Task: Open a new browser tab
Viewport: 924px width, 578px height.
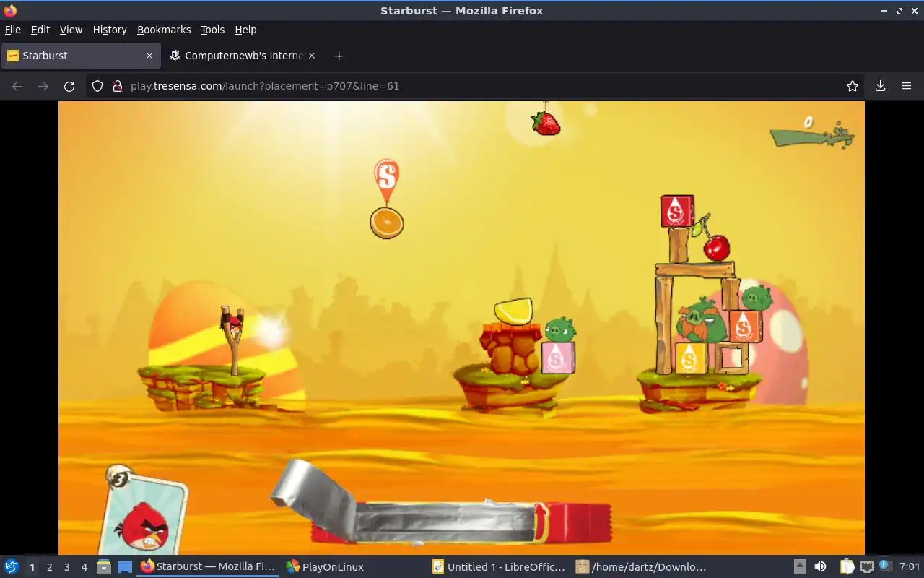Action: pyautogui.click(x=339, y=56)
